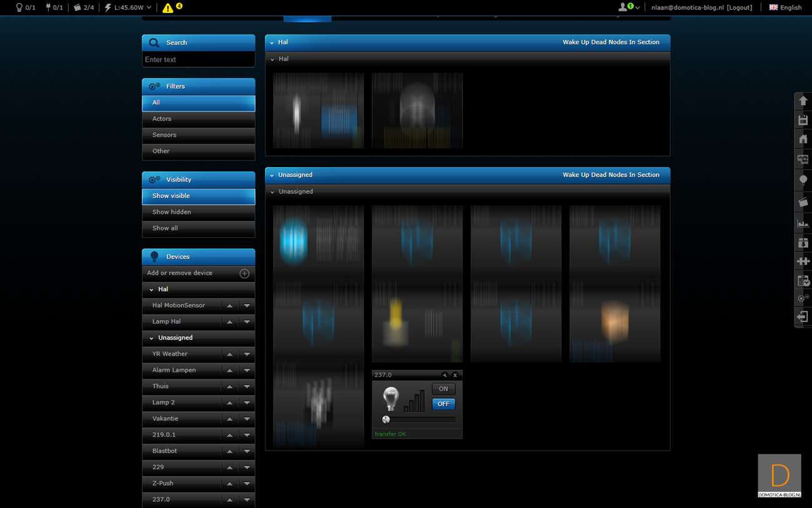
Task: Click the puzzle piece plugins sidebar icon
Action: 803,261
